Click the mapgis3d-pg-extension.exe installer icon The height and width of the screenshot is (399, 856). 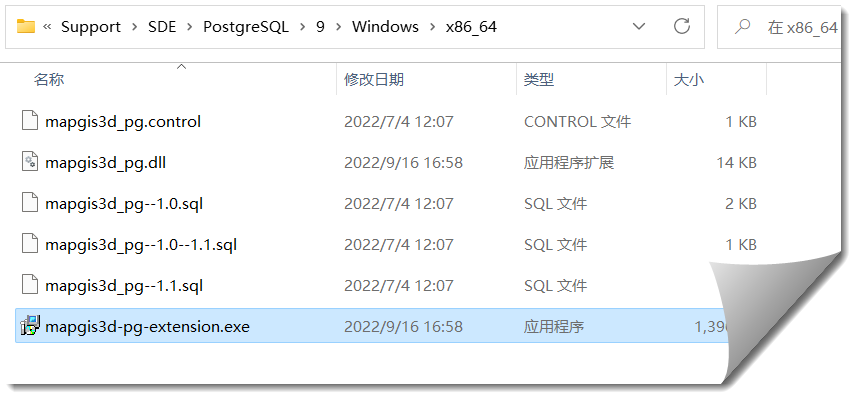tap(30, 326)
